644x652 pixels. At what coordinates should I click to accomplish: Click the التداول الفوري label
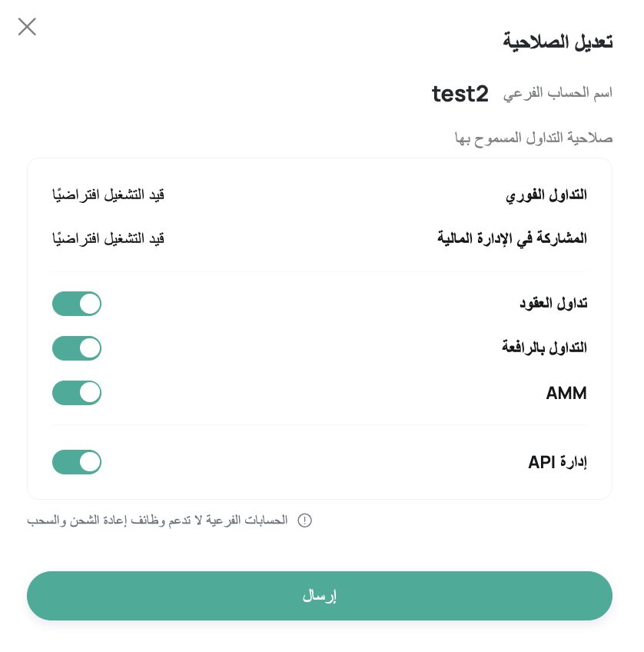pyautogui.click(x=546, y=195)
